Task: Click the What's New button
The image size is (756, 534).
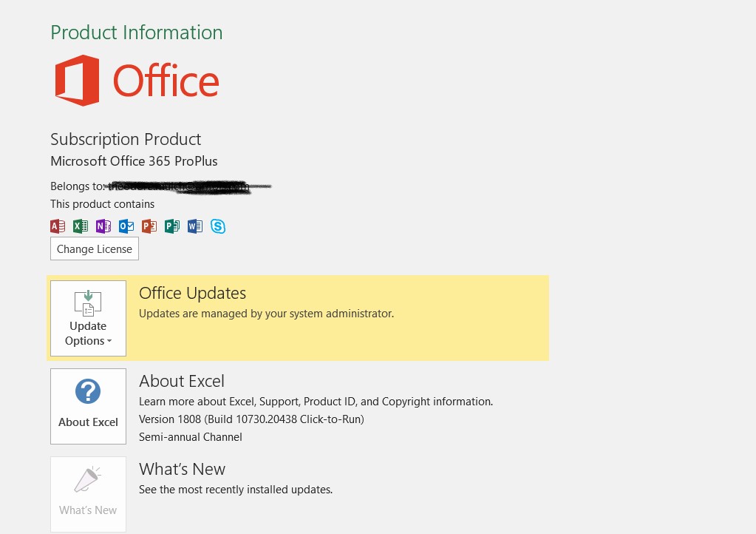Action: (88, 495)
